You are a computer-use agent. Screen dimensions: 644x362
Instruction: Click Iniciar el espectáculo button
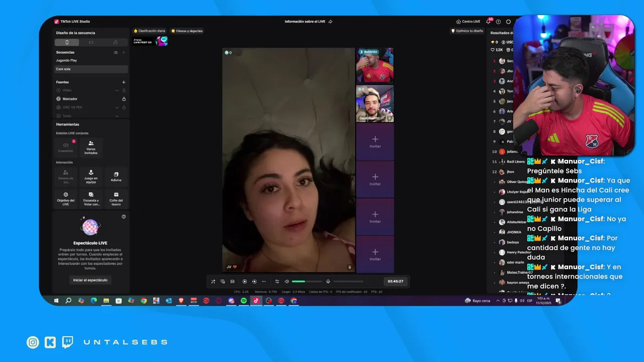(90, 280)
